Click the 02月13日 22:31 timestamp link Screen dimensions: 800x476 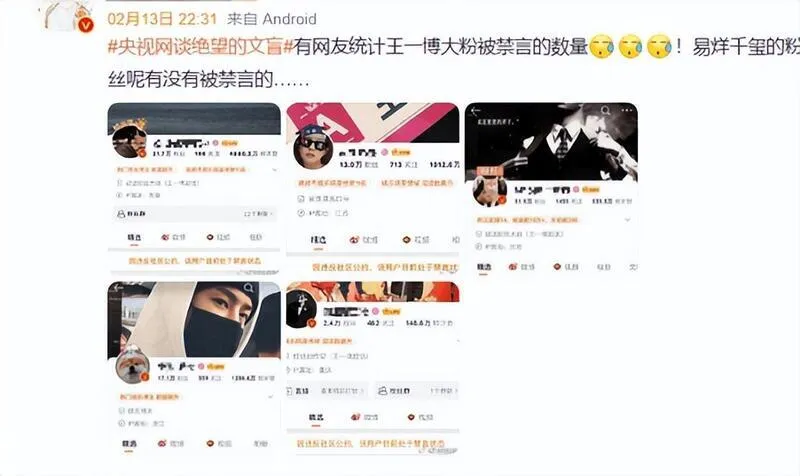click(x=162, y=19)
